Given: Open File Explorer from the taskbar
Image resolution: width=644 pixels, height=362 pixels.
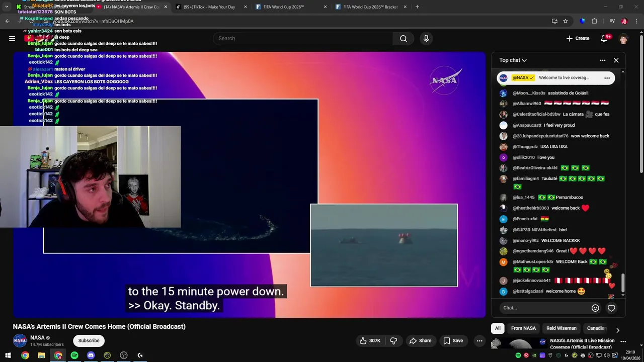Looking at the screenshot, I should [41, 355].
